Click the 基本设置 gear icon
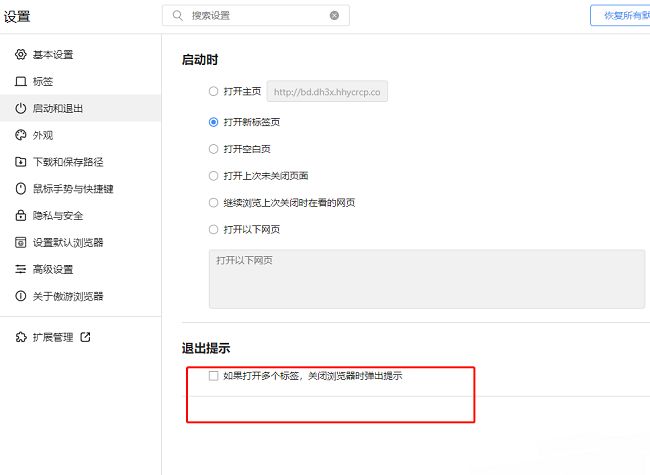650x475 pixels. pos(21,54)
